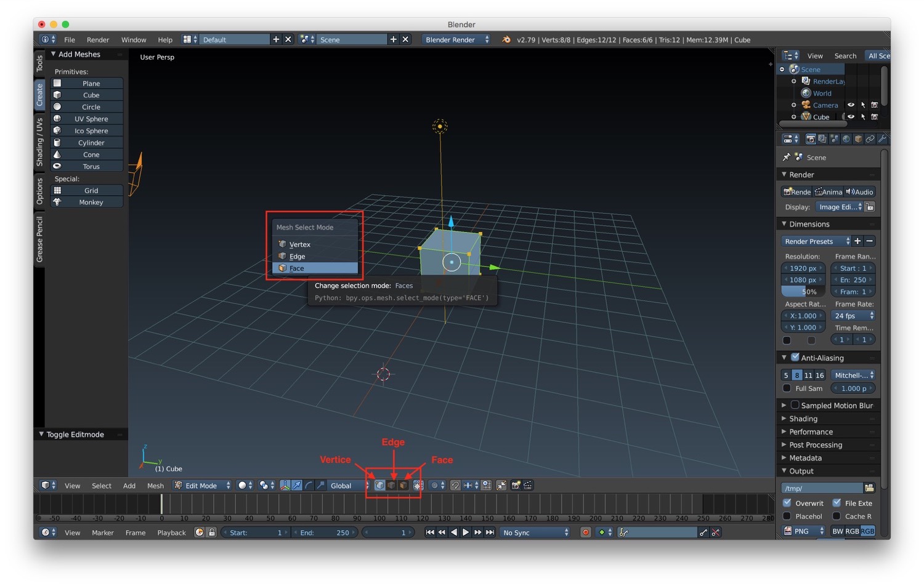Click the timeline record auto-keyframe button
This screenshot has height=586, width=924.
click(586, 532)
